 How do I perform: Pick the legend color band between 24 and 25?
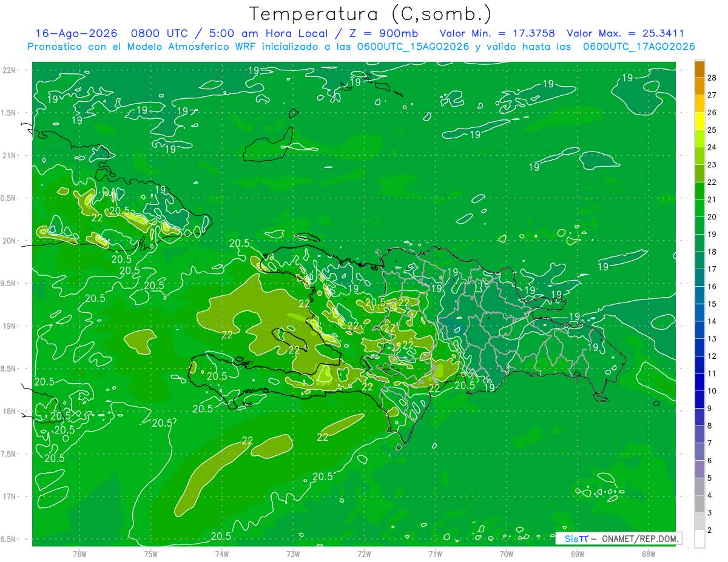click(699, 138)
